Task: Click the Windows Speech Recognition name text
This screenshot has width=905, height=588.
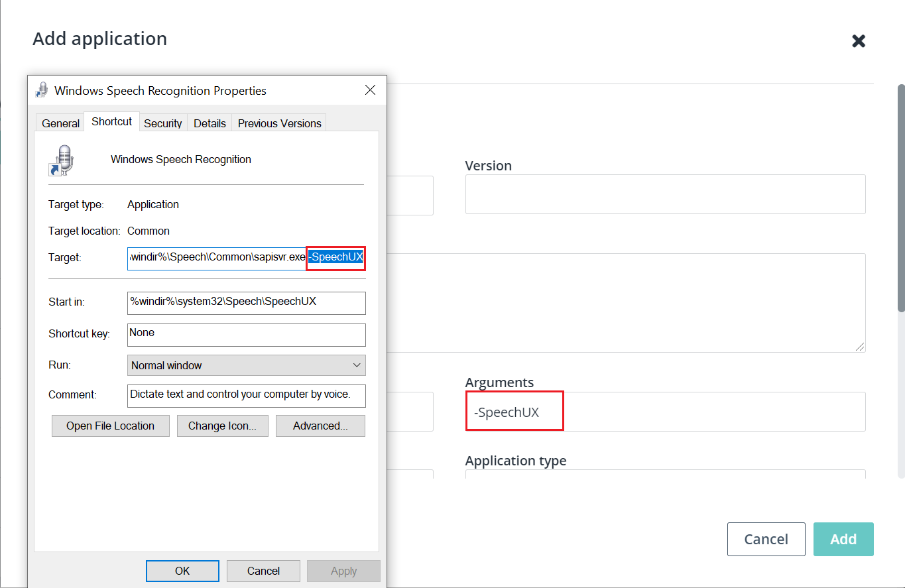Action: click(x=181, y=160)
